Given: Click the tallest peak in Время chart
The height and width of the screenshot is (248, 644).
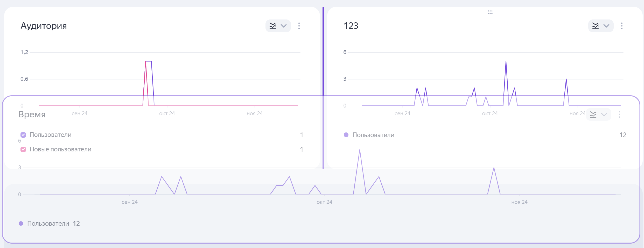Looking at the screenshot, I should [x=360, y=150].
